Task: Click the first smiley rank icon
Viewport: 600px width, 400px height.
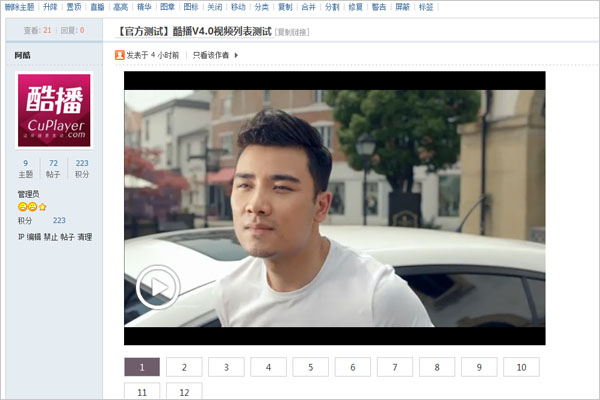Action: pos(22,207)
